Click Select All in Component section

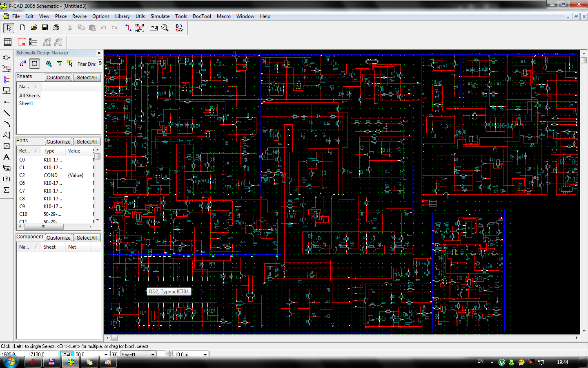click(87, 238)
